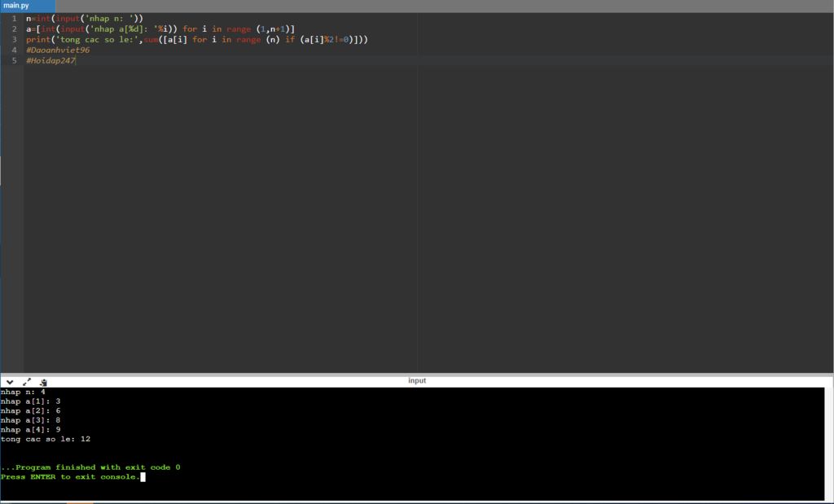Click console line 'nhap a[4]: 9'

[x=30, y=430]
